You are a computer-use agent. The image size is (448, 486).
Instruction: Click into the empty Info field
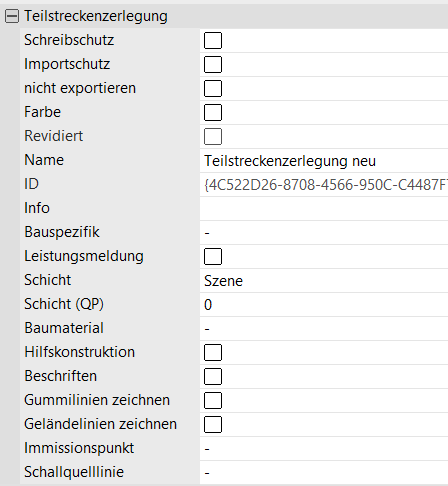(324, 209)
